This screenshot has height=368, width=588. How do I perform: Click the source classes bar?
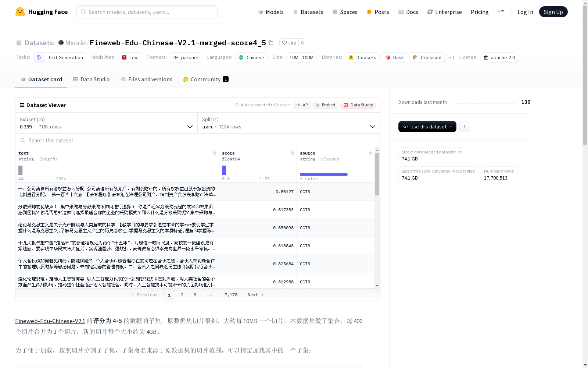coord(324,174)
